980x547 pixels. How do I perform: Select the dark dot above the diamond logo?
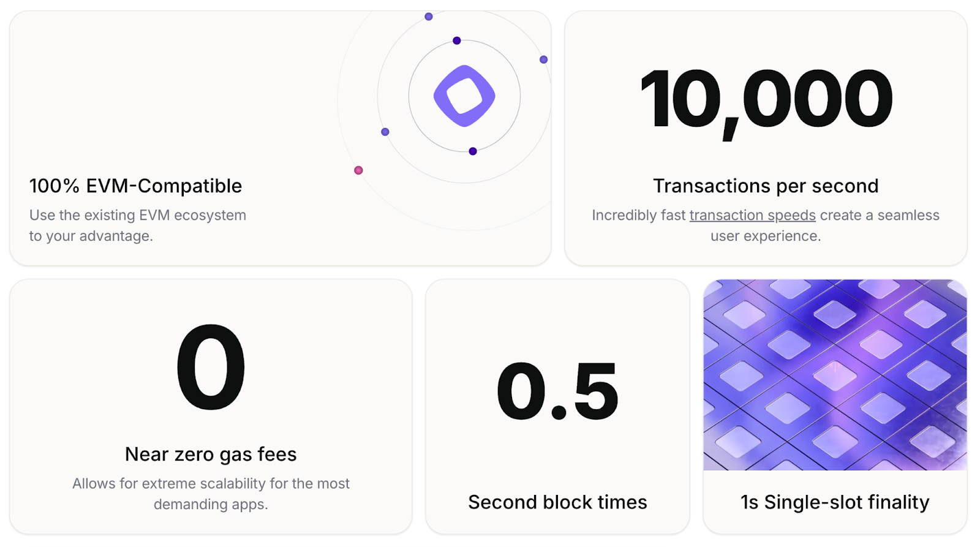coord(456,40)
